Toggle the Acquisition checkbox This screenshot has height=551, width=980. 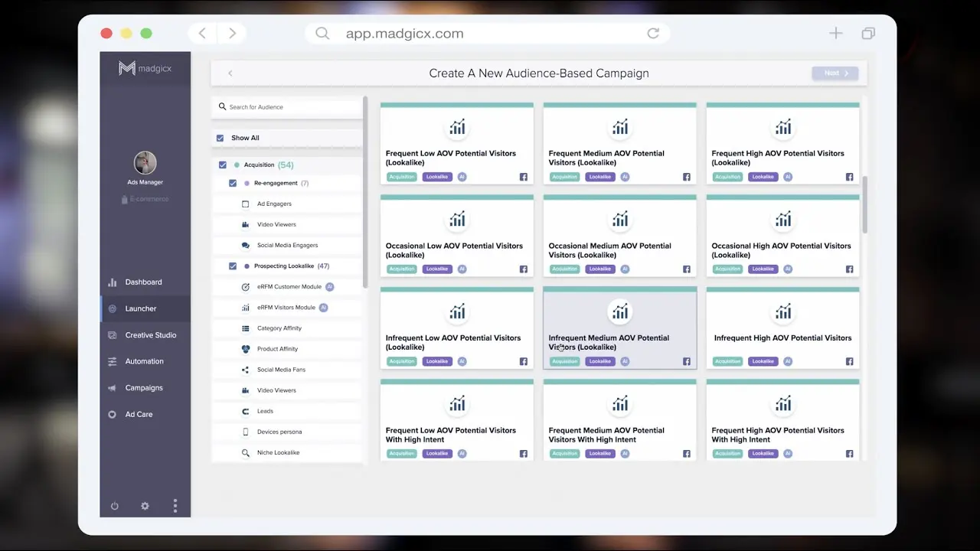click(x=223, y=165)
